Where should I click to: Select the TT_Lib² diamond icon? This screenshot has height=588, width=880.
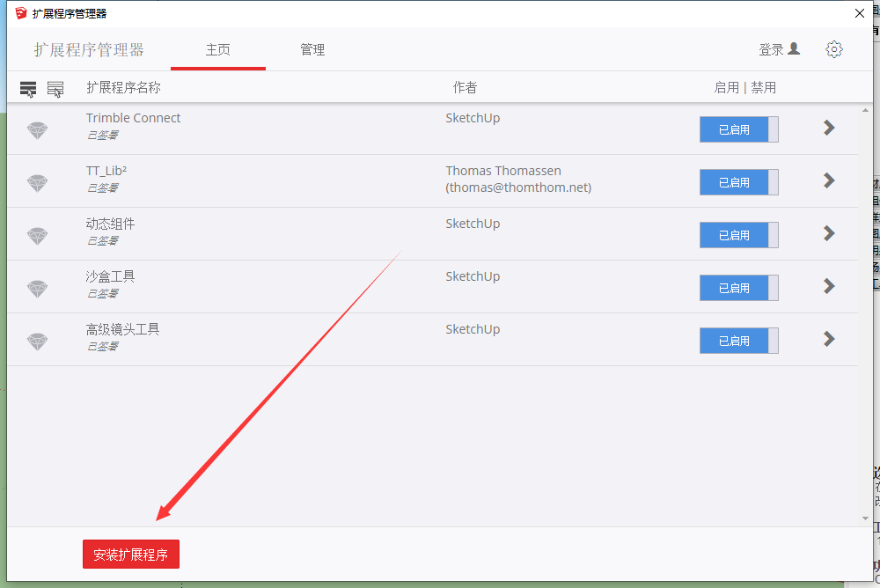(38, 184)
